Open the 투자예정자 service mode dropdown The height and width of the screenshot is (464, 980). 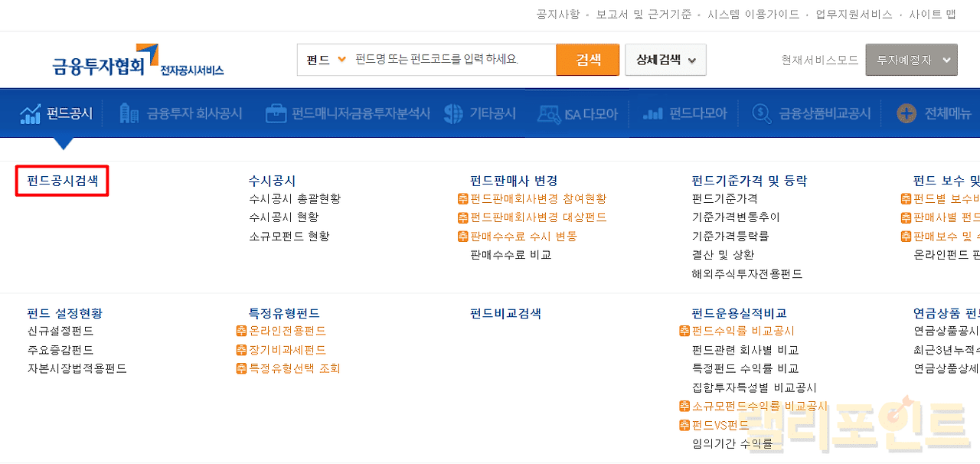point(911,60)
